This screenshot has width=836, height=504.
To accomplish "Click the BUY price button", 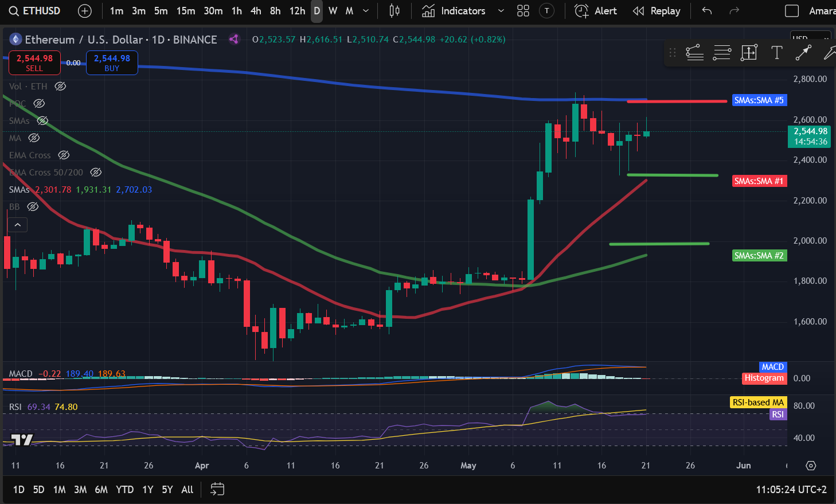I will 112,62.
